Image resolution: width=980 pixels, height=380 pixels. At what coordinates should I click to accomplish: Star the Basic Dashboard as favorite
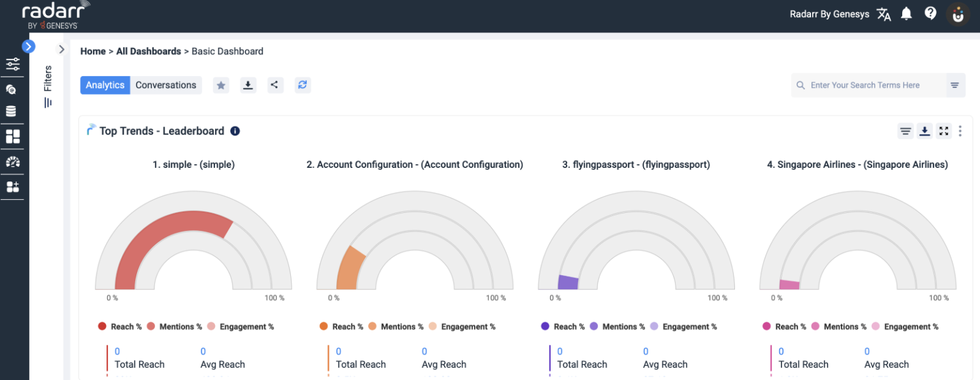click(x=221, y=84)
